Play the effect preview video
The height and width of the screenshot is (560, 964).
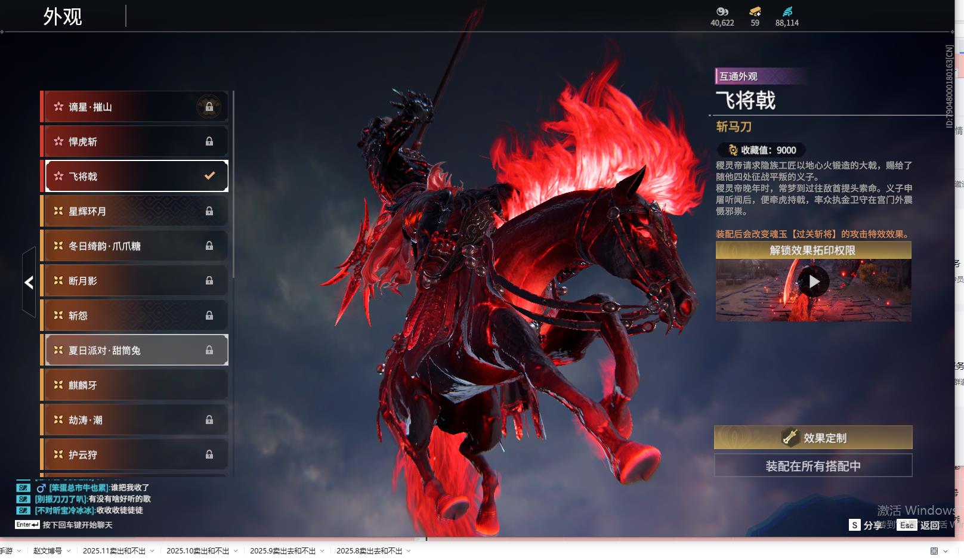coord(814,281)
